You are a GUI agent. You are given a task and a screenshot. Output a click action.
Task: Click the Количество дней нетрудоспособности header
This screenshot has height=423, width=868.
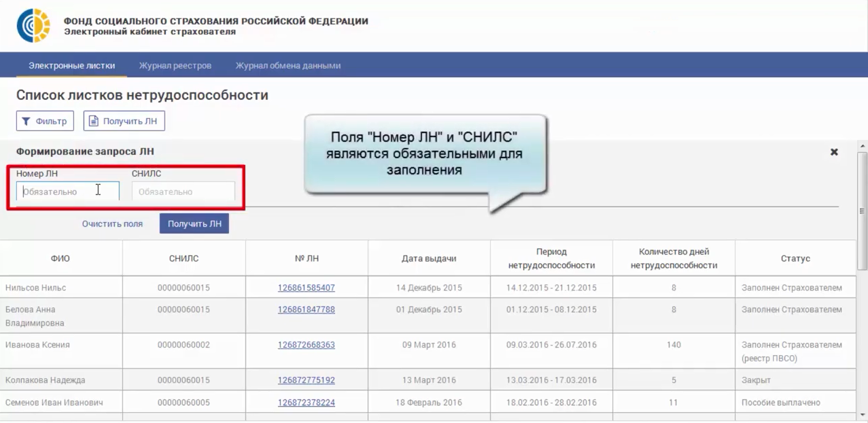pyautogui.click(x=674, y=258)
